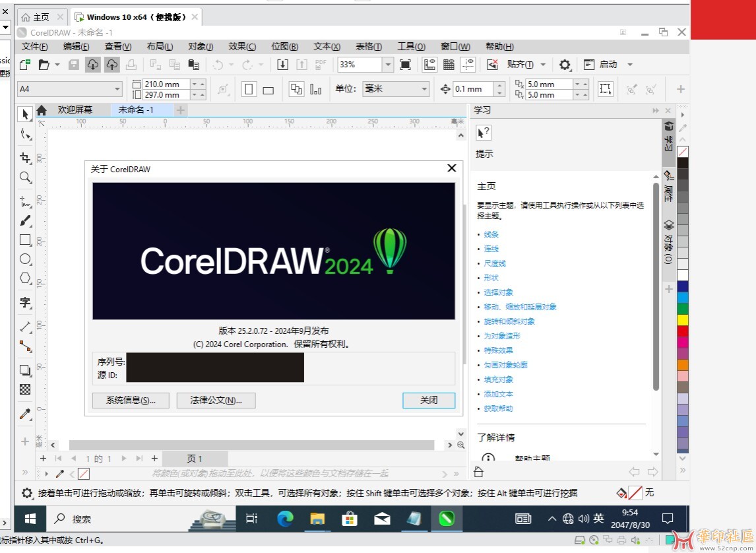Click the Undo arrow icon
756x553 pixels.
218,65
